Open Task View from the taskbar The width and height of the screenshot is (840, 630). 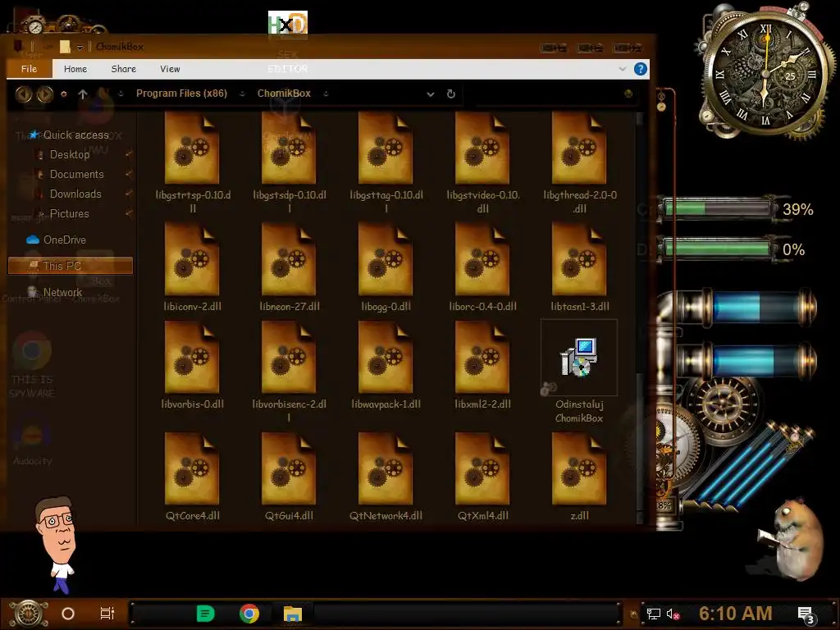point(107,614)
